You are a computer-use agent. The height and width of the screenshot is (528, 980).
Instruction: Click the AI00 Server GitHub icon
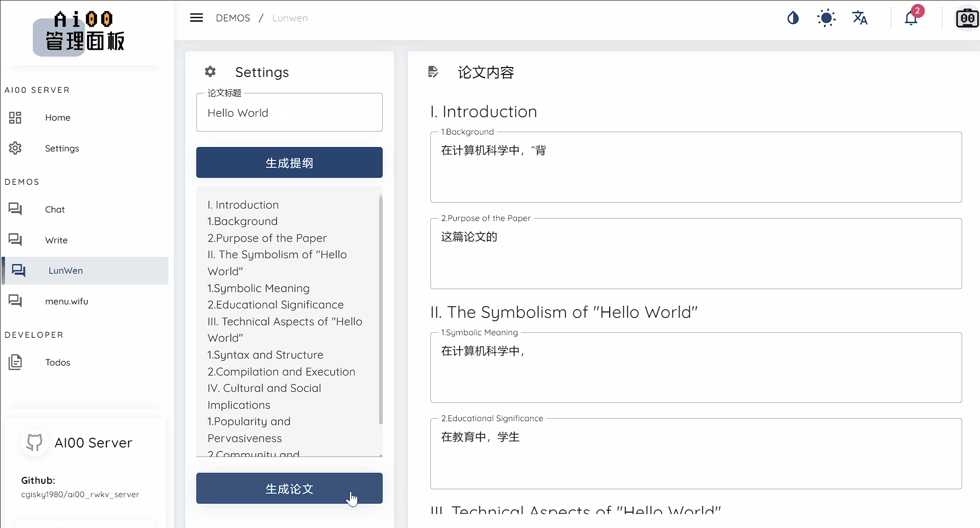click(34, 442)
